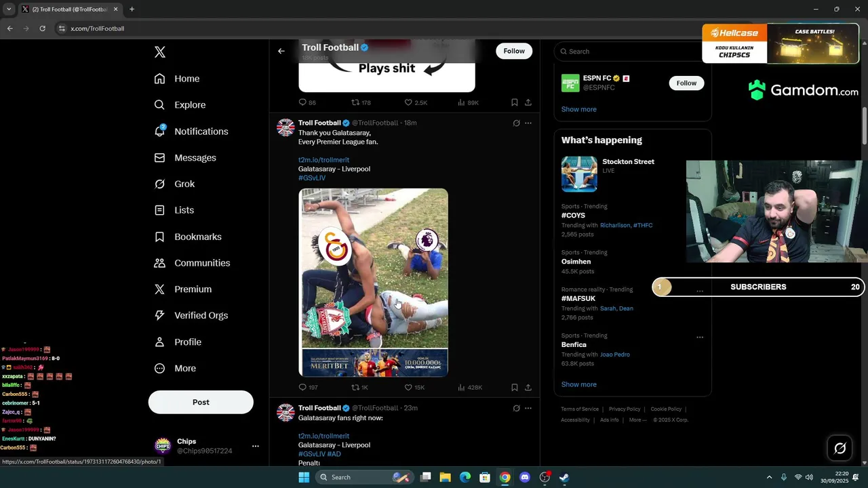Follow Troll Football
The width and height of the screenshot is (868, 488).
(x=514, y=51)
